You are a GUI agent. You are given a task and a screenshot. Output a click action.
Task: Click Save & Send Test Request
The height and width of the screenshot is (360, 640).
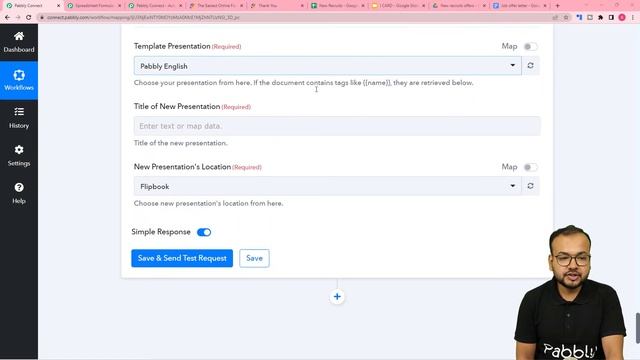182,258
